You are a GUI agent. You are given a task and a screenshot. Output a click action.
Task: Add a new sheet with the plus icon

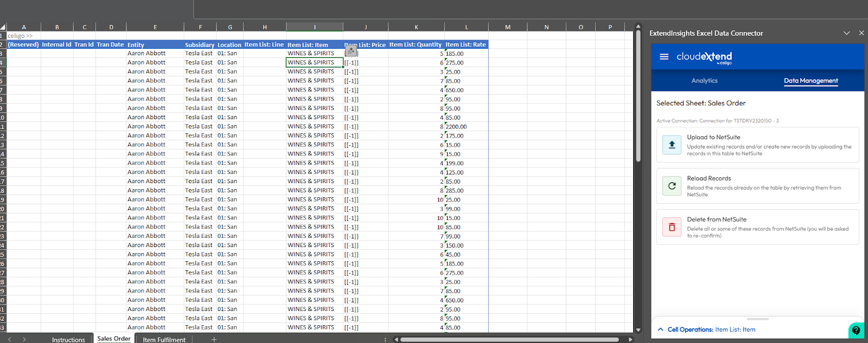click(214, 339)
